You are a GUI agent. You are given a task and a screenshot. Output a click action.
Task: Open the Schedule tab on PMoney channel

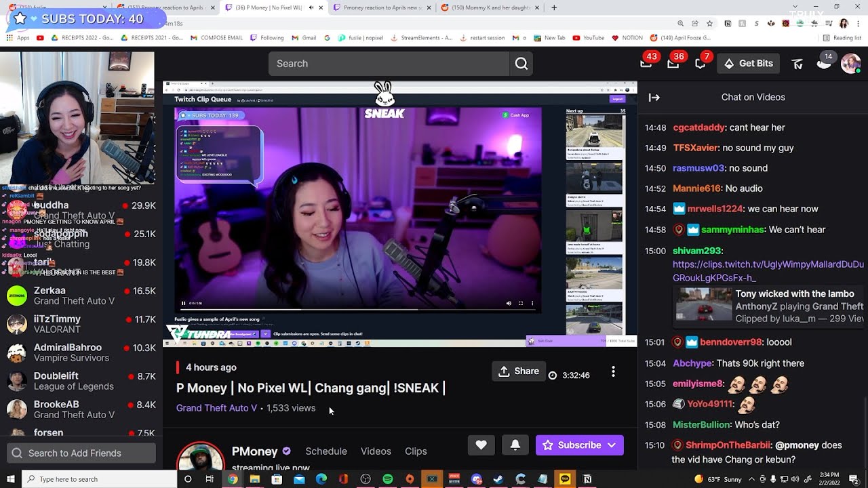326,451
